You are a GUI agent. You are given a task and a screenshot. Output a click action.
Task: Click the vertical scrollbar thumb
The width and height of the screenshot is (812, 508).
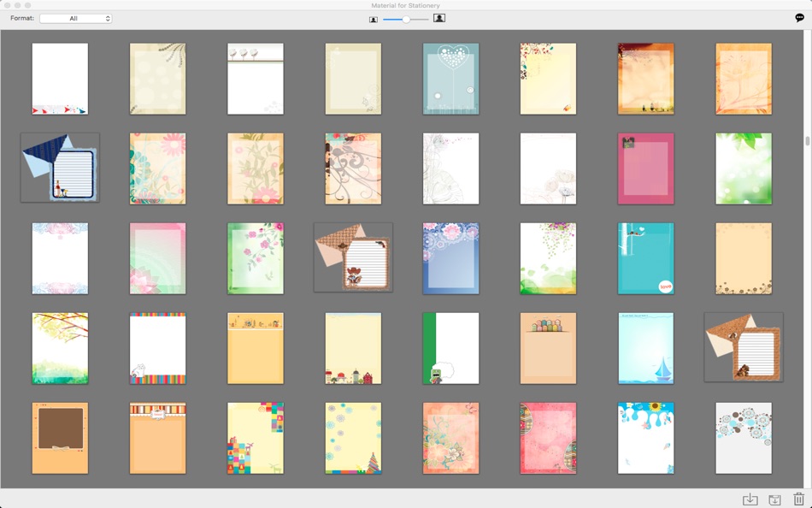coord(808,141)
